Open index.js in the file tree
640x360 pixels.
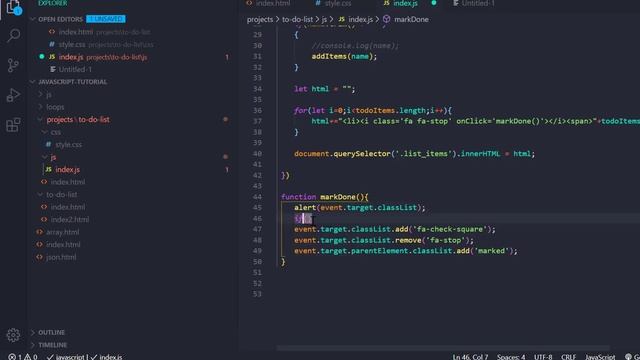click(67, 169)
